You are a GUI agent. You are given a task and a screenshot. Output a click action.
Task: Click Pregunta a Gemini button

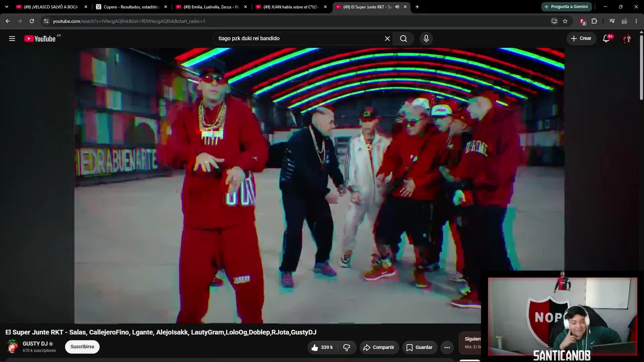[567, 7]
